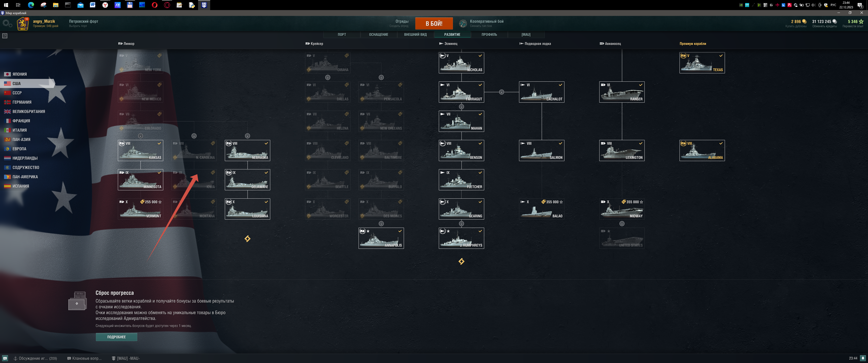Click the В БОЙ! battle button

434,24
